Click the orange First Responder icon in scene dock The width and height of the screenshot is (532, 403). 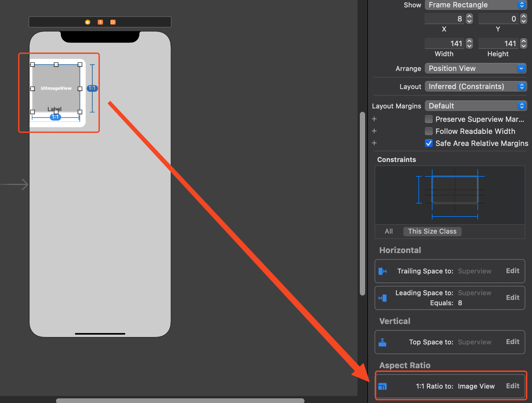(100, 22)
